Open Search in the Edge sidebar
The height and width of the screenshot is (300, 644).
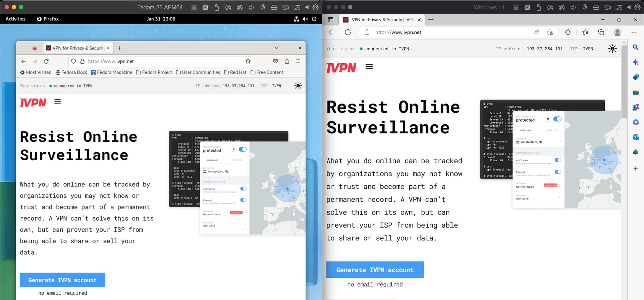click(x=636, y=47)
